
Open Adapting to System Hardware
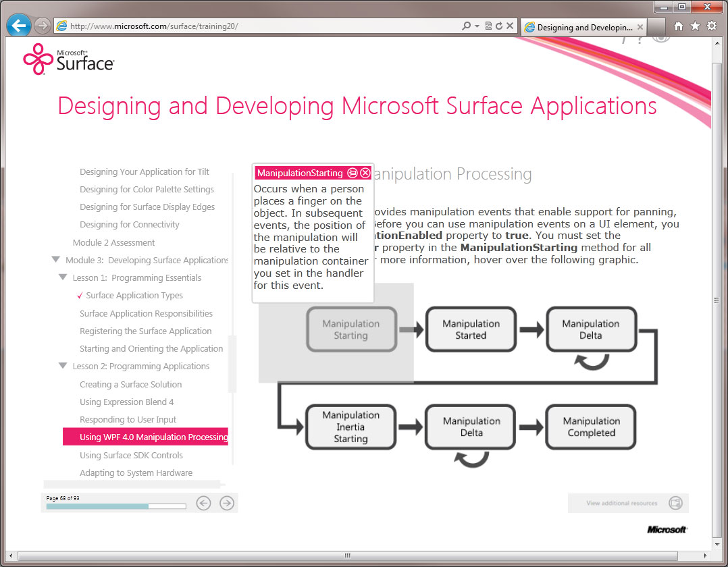click(x=136, y=473)
